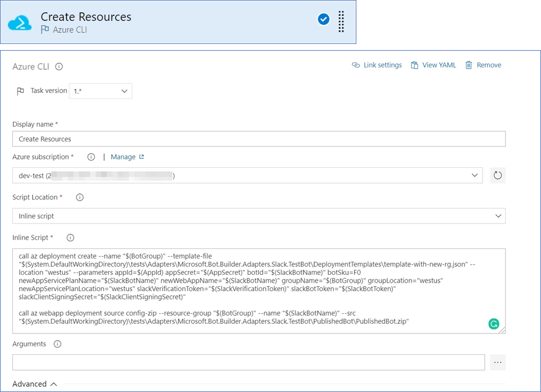Click into the Inline Script text area
This screenshot has height=392, width=541.
click(x=259, y=291)
